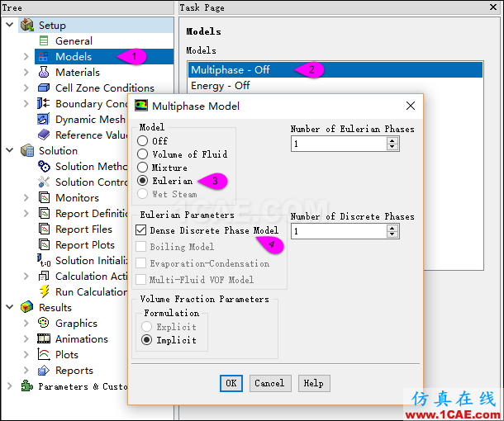
Task: Select Volume of Fluid model option
Action: [x=142, y=154]
